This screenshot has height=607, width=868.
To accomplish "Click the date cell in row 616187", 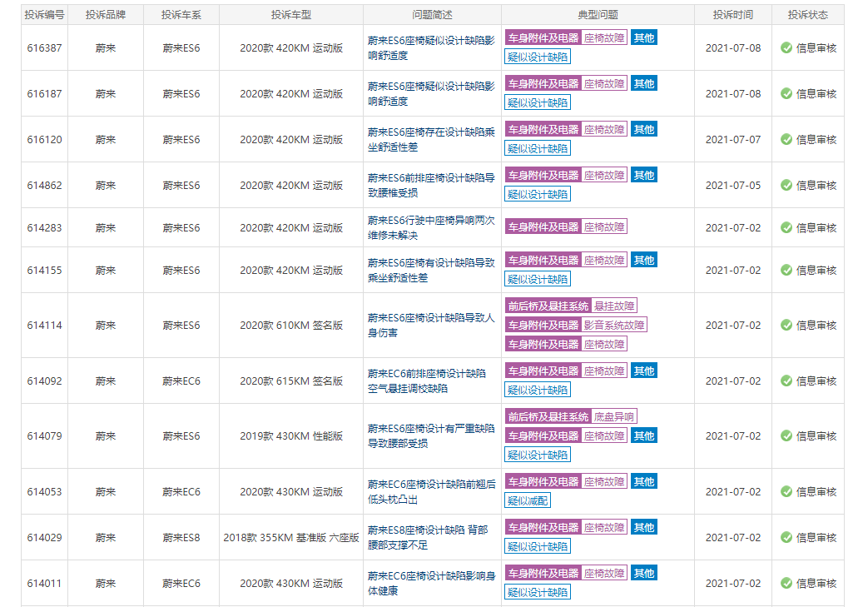I will [x=733, y=93].
